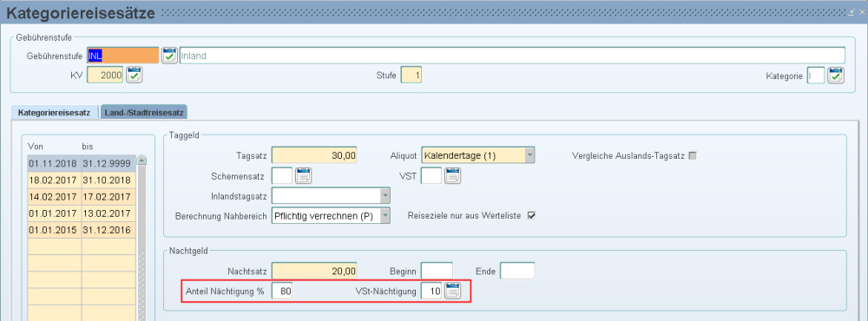Switch to Land-/Stadtreisesatz tab
Screen dimensions: 868x321
[x=144, y=112]
